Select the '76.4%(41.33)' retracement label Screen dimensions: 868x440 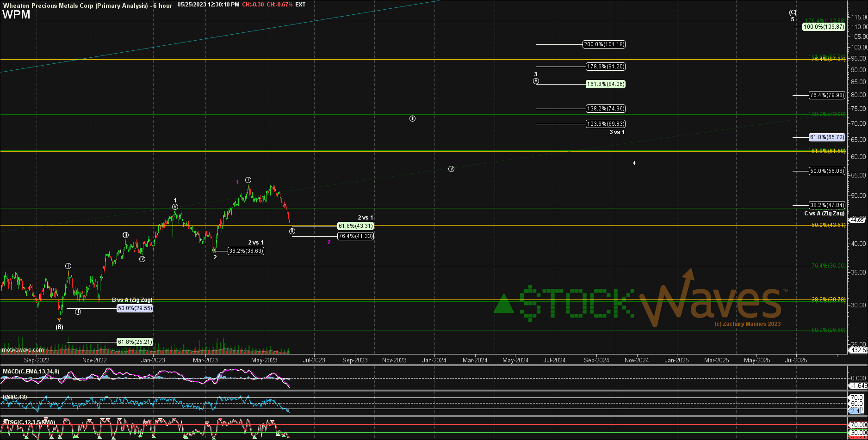click(x=355, y=236)
